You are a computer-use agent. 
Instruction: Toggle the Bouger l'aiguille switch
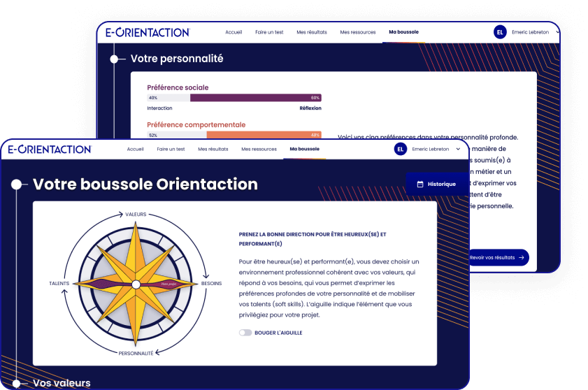point(245,333)
